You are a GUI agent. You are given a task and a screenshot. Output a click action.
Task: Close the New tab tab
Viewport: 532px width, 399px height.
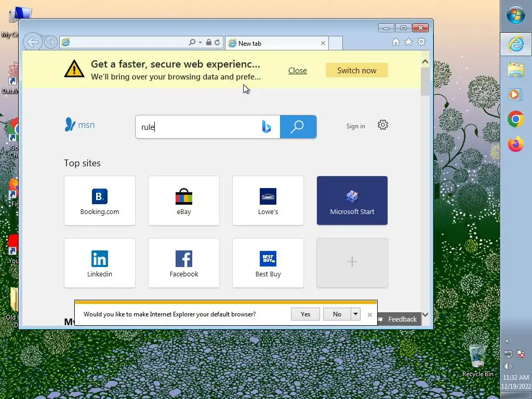coord(323,43)
